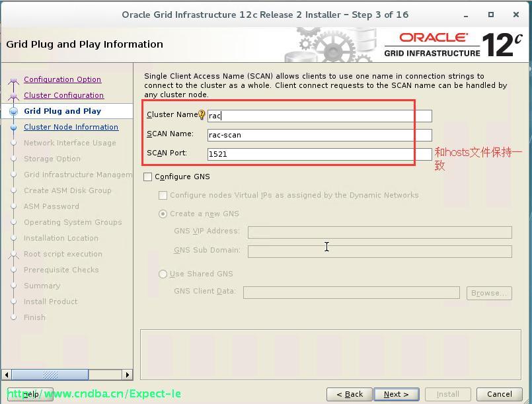Click the GNS Client Data field
Viewport: 532px width, 404px height.
click(x=352, y=293)
